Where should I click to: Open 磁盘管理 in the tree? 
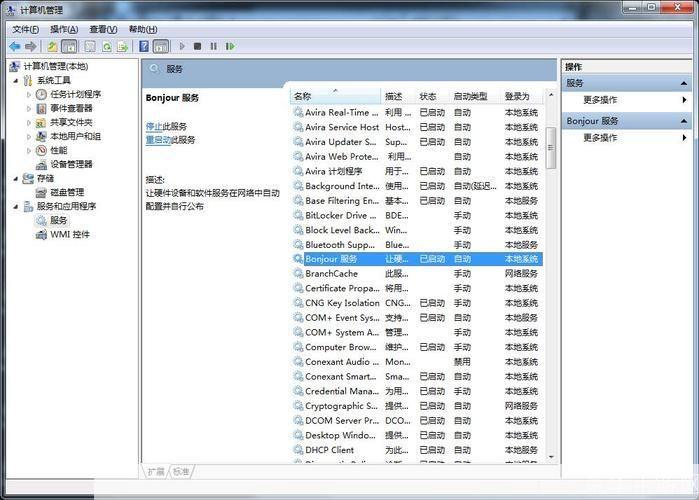pyautogui.click(x=67, y=193)
